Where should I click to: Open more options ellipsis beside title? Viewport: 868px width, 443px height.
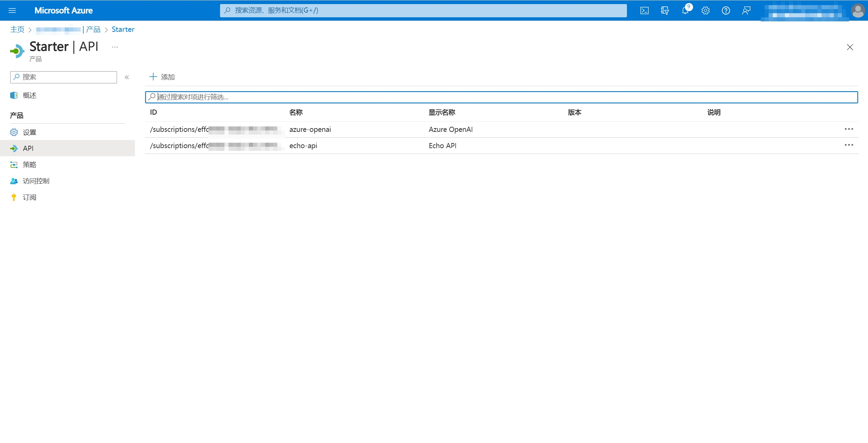(x=115, y=47)
